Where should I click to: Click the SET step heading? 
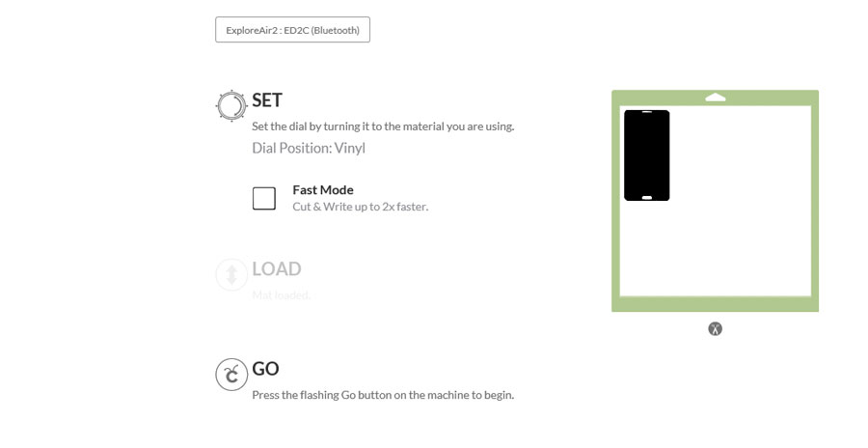[267, 100]
